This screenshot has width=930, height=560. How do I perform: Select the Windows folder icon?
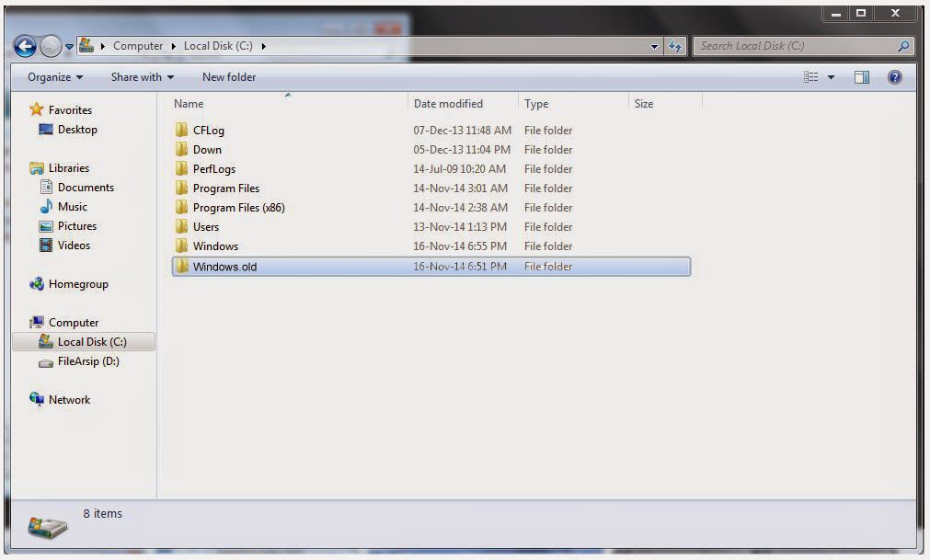pyautogui.click(x=181, y=246)
